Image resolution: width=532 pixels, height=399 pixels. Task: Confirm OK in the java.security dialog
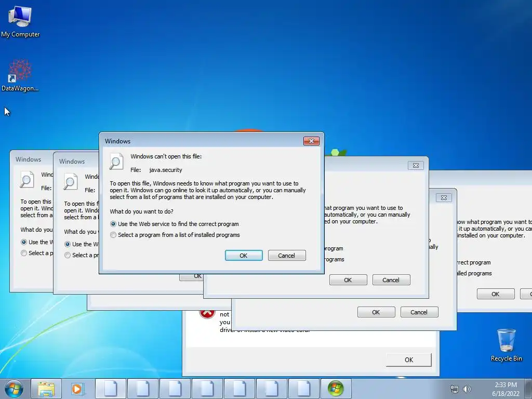coord(244,256)
